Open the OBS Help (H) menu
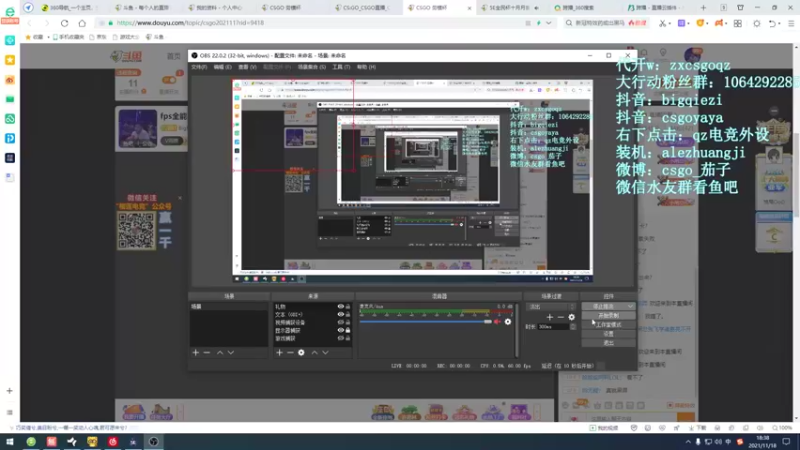Screen dimensions: 800x450 click(x=366, y=67)
